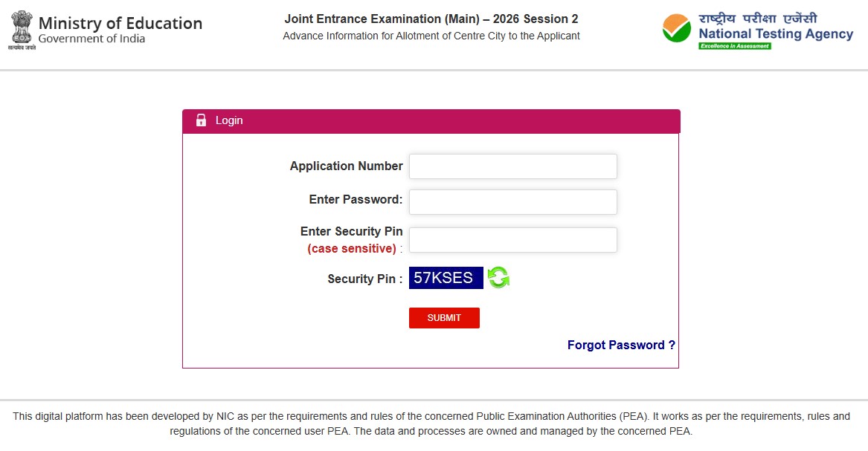Image resolution: width=868 pixels, height=451 pixels.
Task: Click inside the Application Number field
Action: [513, 166]
